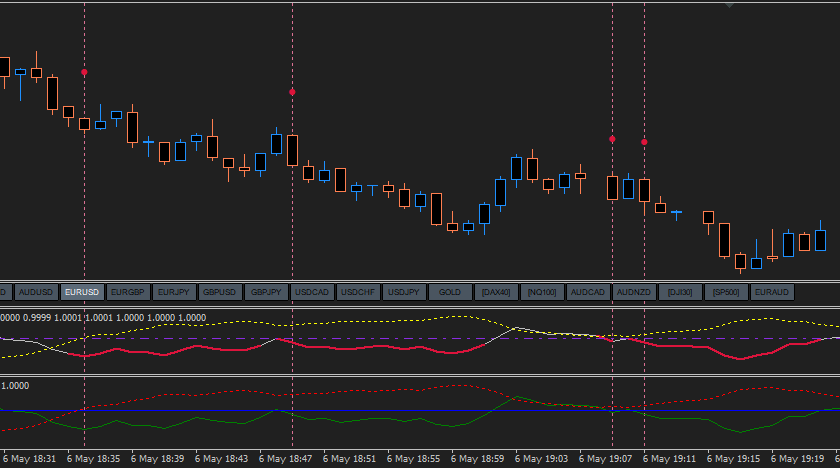840x468 pixels.
Task: Click the '6 May 18:39' time label
Action: 158,459
